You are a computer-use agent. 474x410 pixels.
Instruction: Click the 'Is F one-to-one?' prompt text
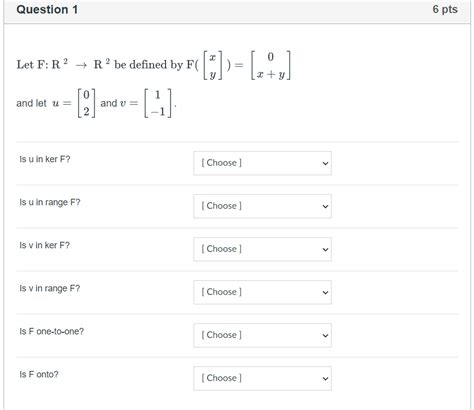[51, 331]
